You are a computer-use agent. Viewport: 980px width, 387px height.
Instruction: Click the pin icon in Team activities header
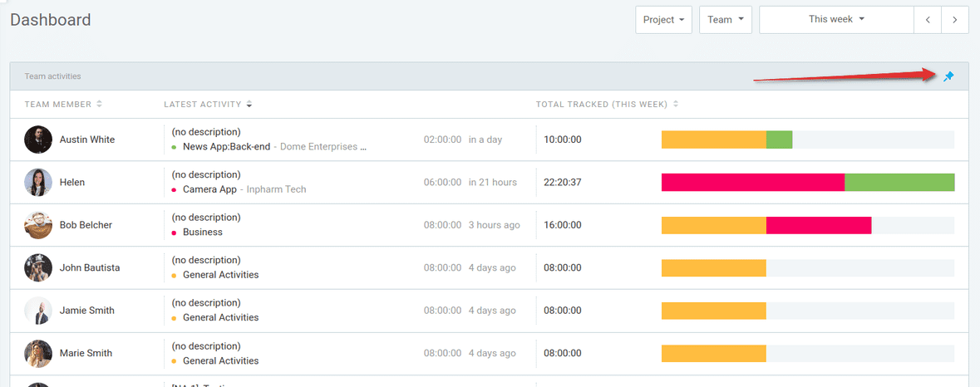[x=948, y=76]
